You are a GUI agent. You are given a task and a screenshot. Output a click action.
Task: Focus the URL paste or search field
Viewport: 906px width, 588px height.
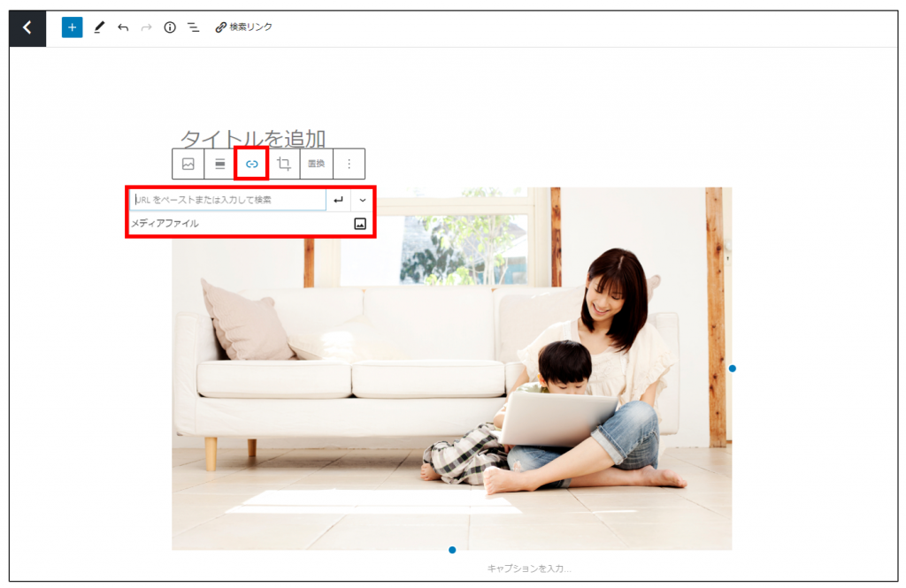coord(228,200)
